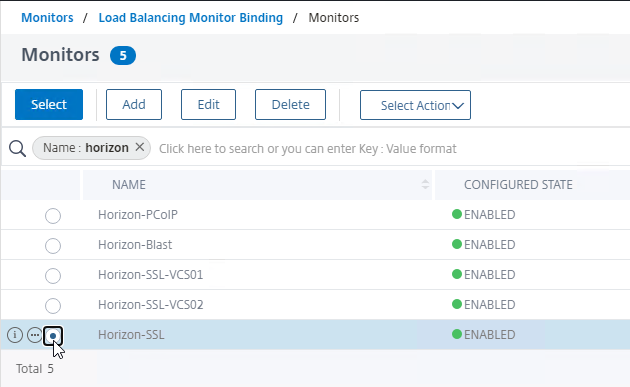Click the Delete button
Screen dimensions: 630x387
pyautogui.click(x=290, y=104)
